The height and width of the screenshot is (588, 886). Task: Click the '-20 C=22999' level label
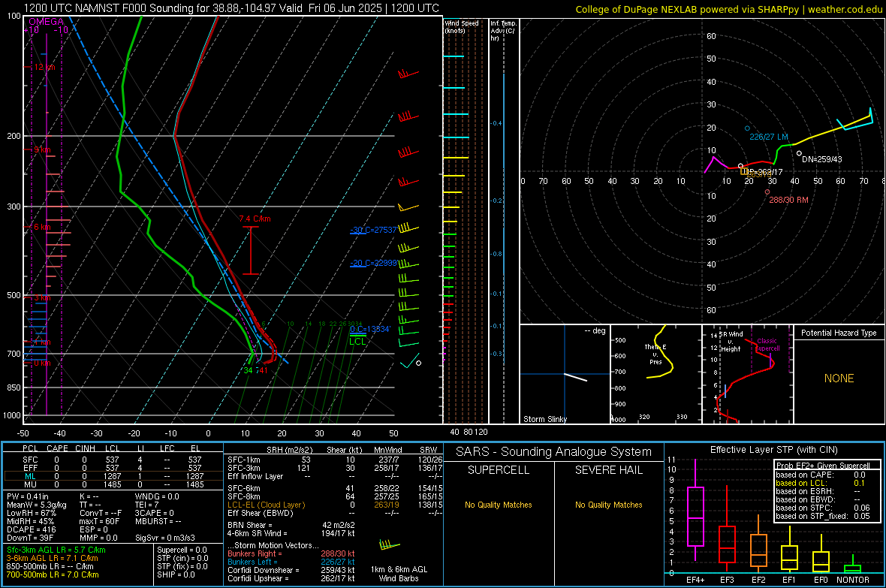(x=373, y=264)
